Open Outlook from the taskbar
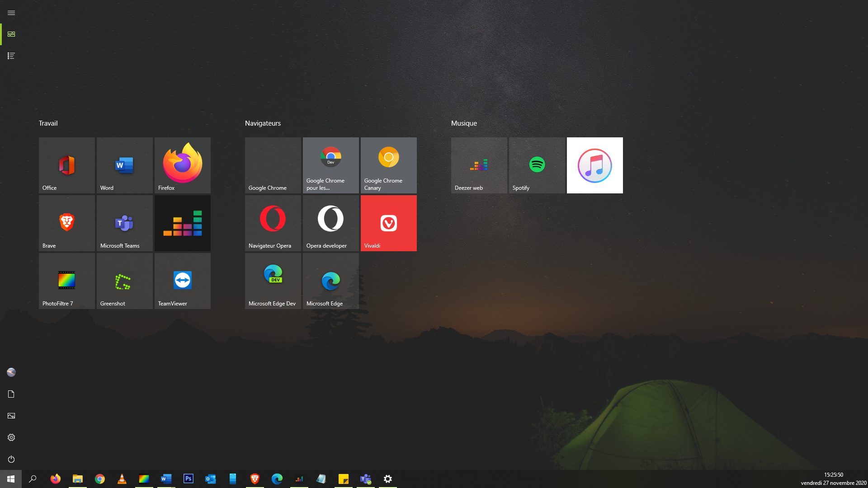This screenshot has height=488, width=868. click(x=210, y=479)
